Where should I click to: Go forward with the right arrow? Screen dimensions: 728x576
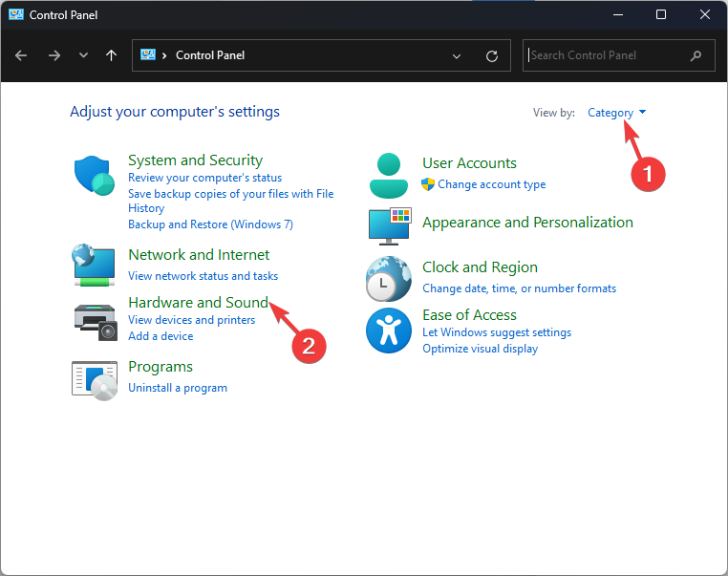point(54,55)
